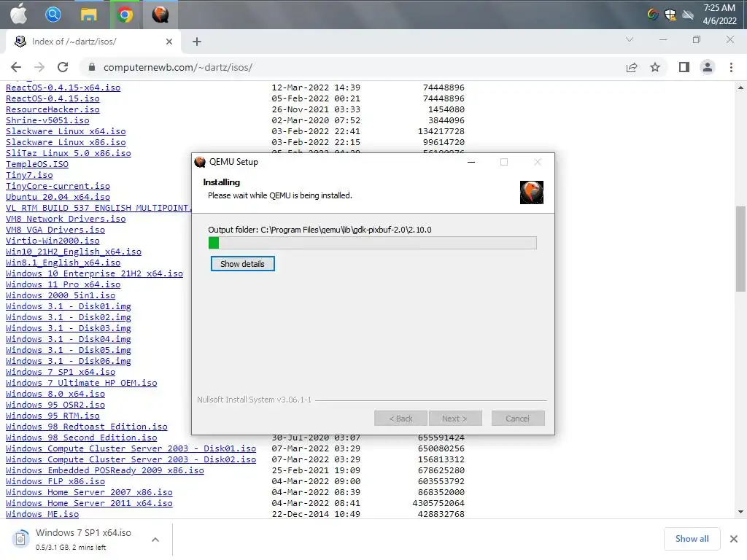Open the ReactOS-0.4.15-x64.iso link

point(63,87)
